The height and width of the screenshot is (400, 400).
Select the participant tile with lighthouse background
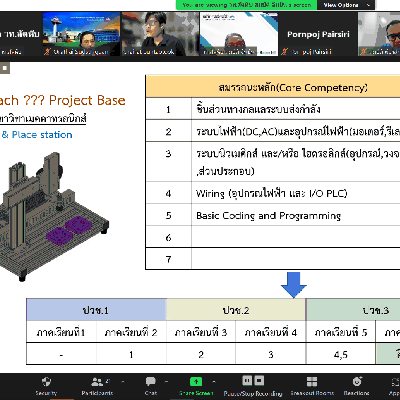81,34
